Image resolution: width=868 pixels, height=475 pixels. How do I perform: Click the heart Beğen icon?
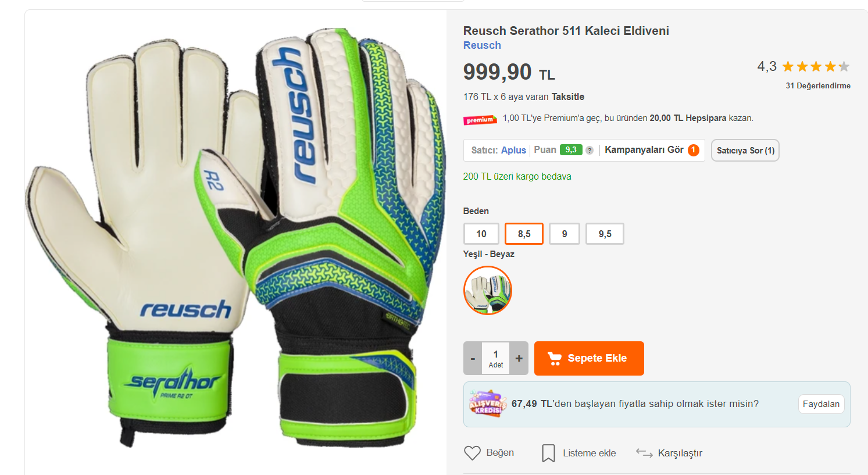(472, 453)
